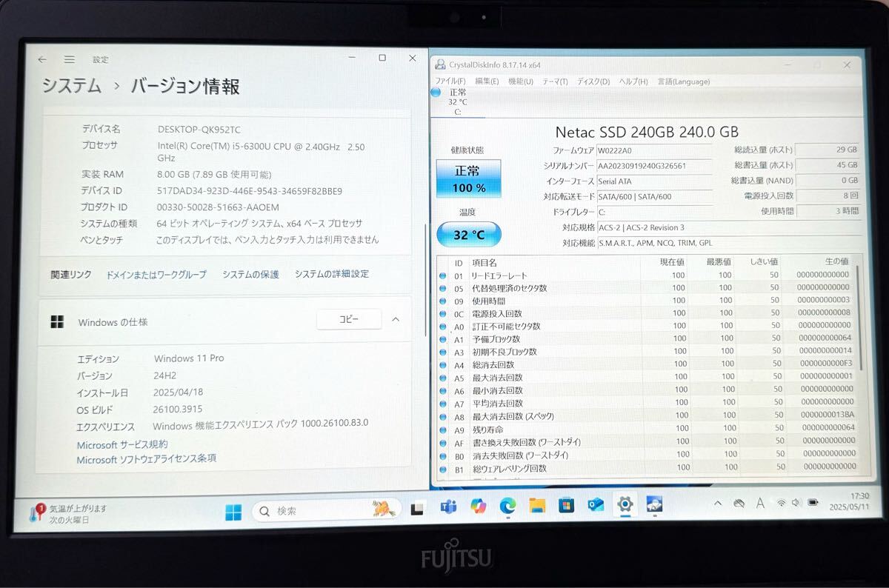Click the 電源投入回数 value 8 回
The height and width of the screenshot is (588, 889).
[828, 196]
